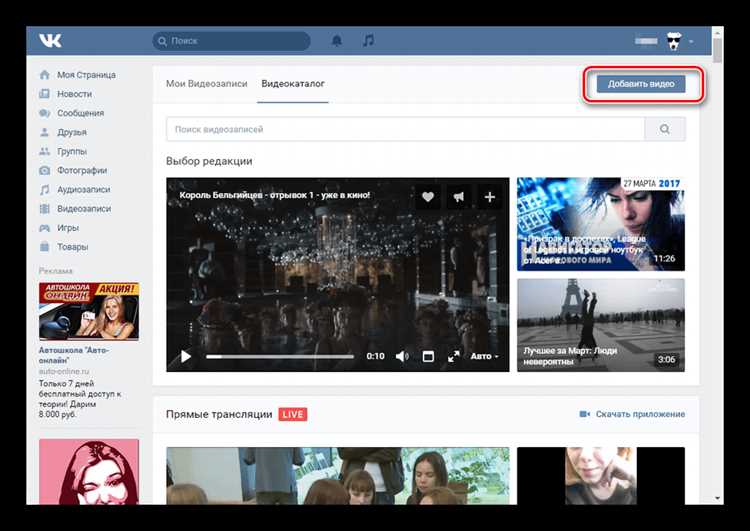
Task: Expand the profile menu arrow in header
Action: (691, 42)
